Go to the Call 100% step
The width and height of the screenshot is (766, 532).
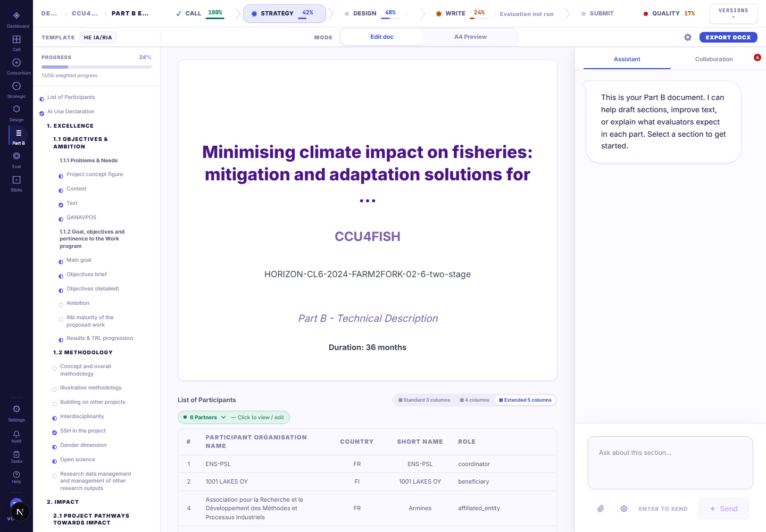[x=200, y=13]
